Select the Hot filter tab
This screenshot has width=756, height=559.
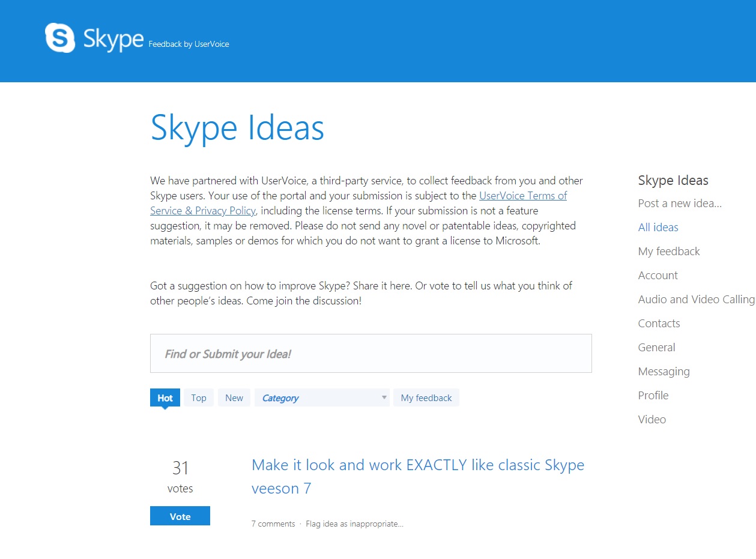coord(165,397)
